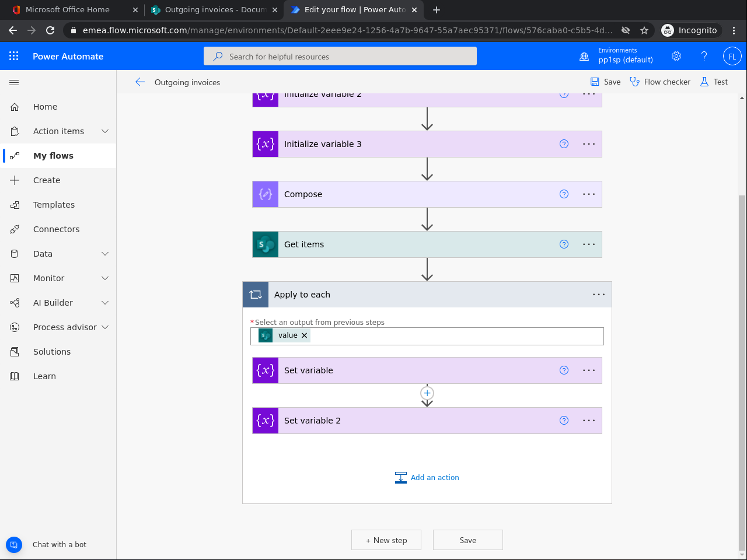Open ellipsis menu on Set variable 2
The height and width of the screenshot is (560, 747).
(x=589, y=421)
